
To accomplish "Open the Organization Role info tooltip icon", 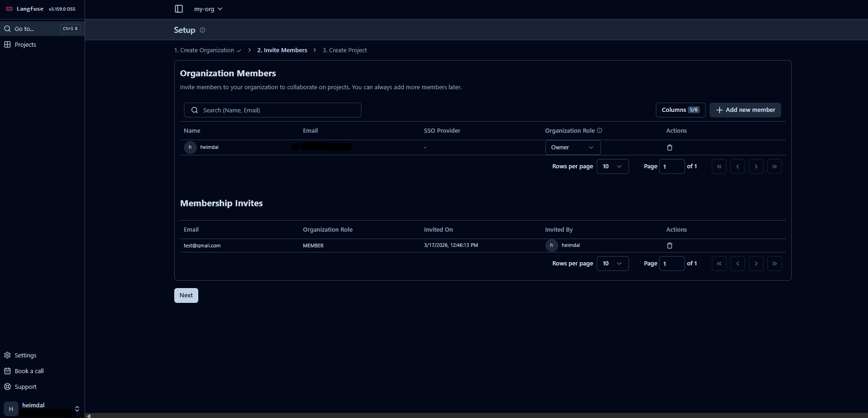I will point(599,130).
